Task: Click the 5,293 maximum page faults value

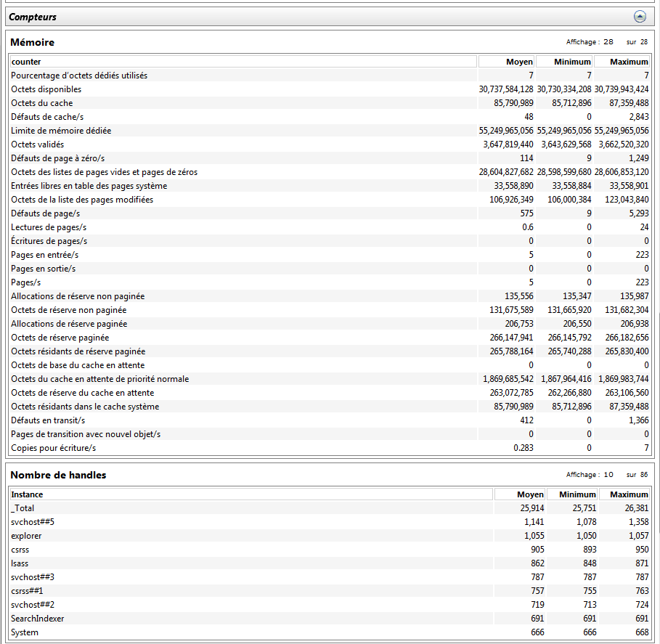Action: [639, 213]
